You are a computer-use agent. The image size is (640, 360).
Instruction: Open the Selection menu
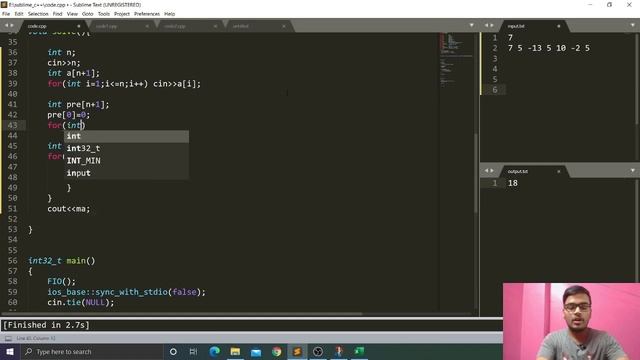pyautogui.click(x=38, y=14)
